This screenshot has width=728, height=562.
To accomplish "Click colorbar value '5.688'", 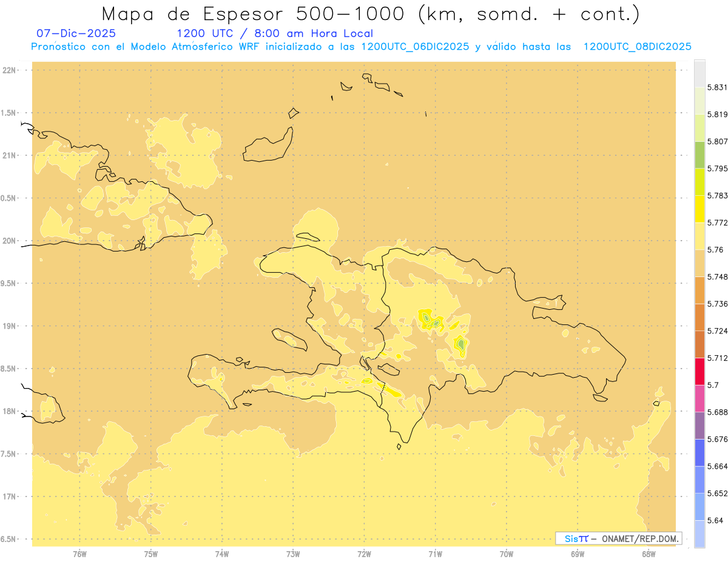I will (717, 412).
